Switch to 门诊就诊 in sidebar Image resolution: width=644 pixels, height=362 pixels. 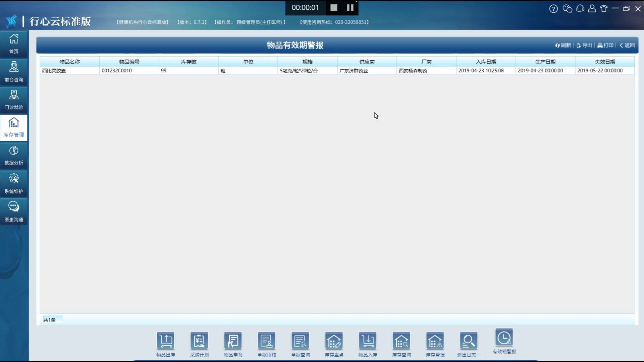point(14,100)
